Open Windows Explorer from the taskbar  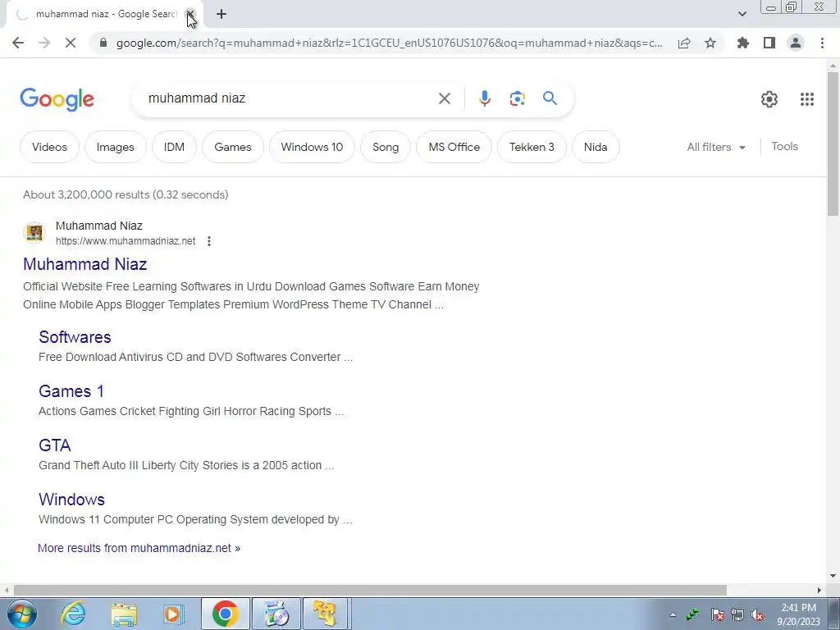[x=124, y=614]
